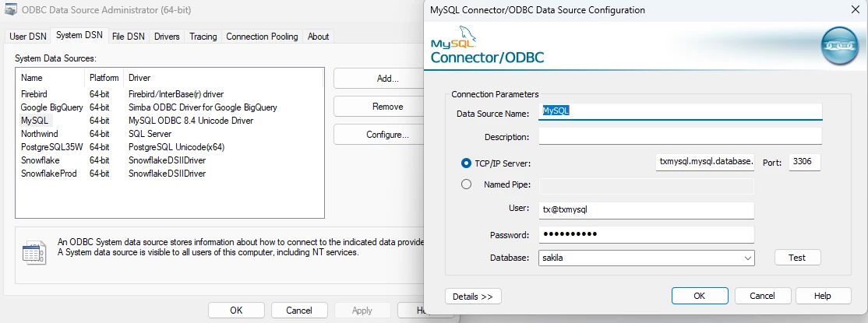Expand the Details section
The height and width of the screenshot is (323, 868).
(x=473, y=296)
